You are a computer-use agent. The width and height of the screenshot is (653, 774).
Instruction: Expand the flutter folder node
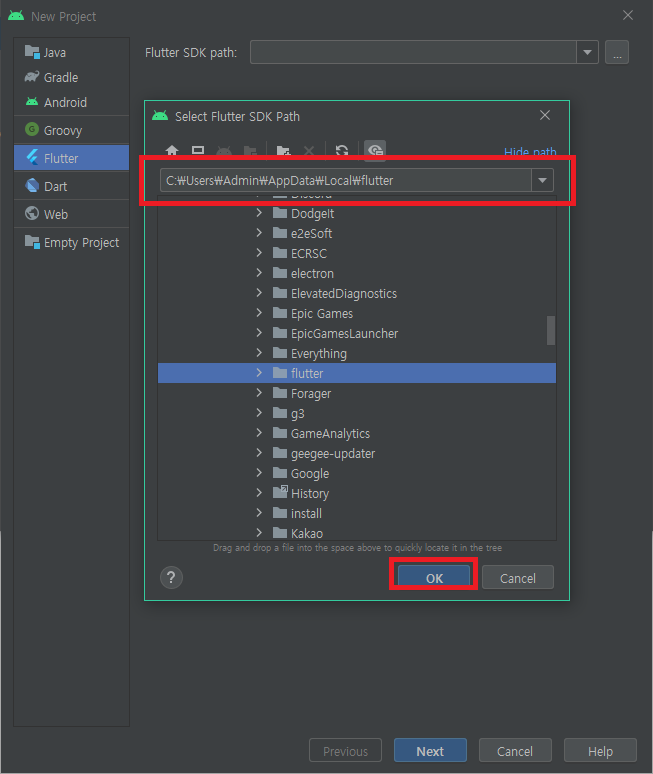[x=259, y=373]
